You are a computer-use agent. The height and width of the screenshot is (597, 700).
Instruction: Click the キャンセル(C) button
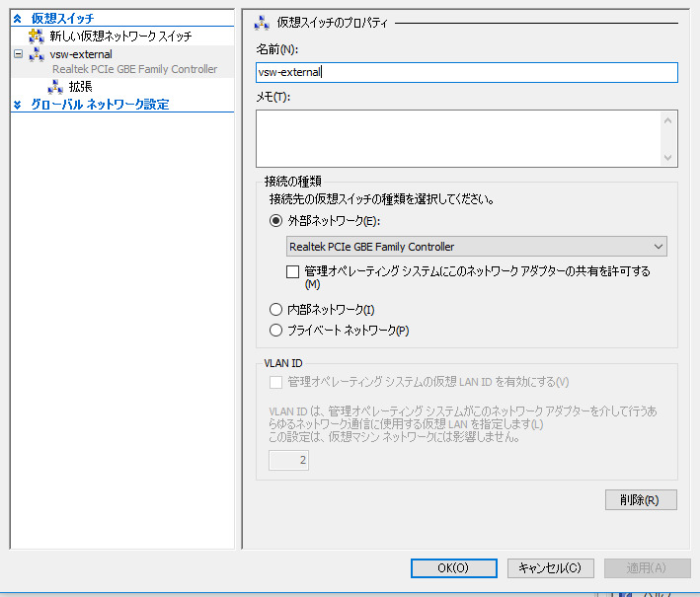pyautogui.click(x=550, y=568)
